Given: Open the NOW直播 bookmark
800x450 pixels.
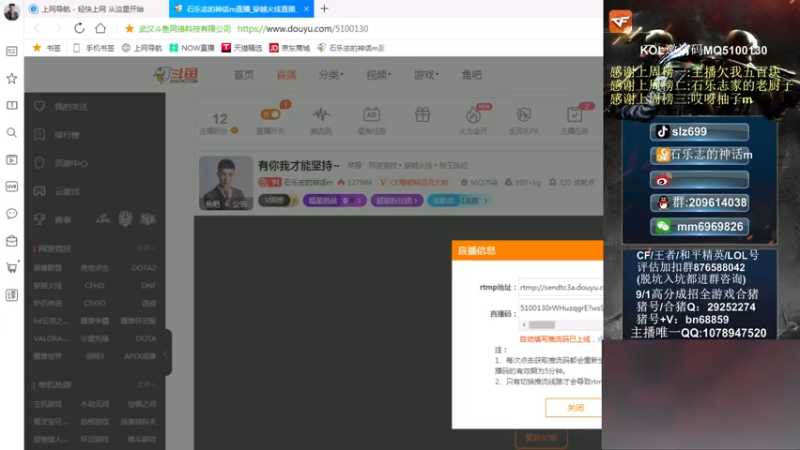Looking at the screenshot, I should click(x=192, y=48).
